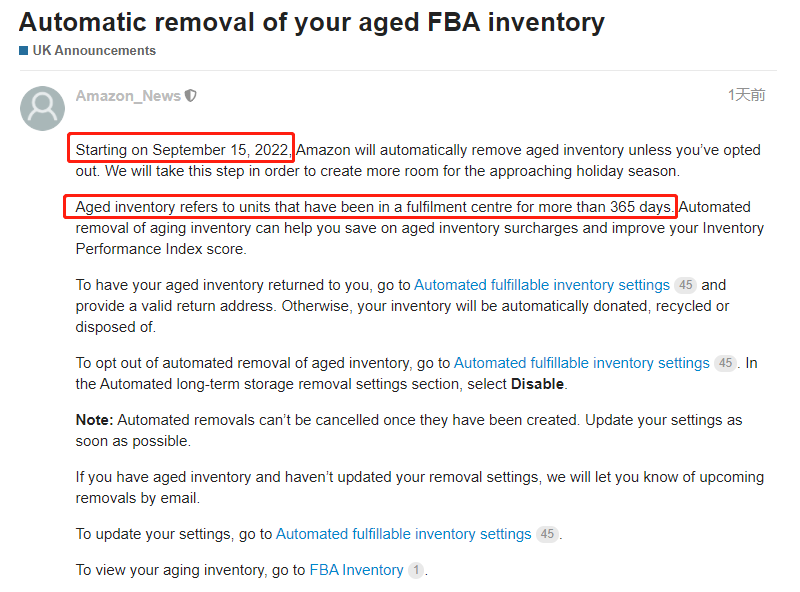Click the '1天前' post timestamp
Screen dimensions: 800x592
(746, 95)
